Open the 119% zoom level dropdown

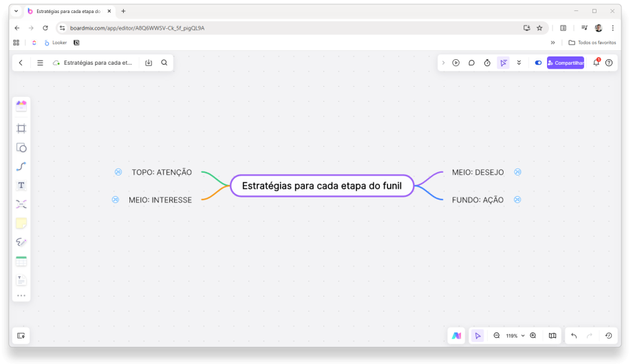[x=515, y=336]
